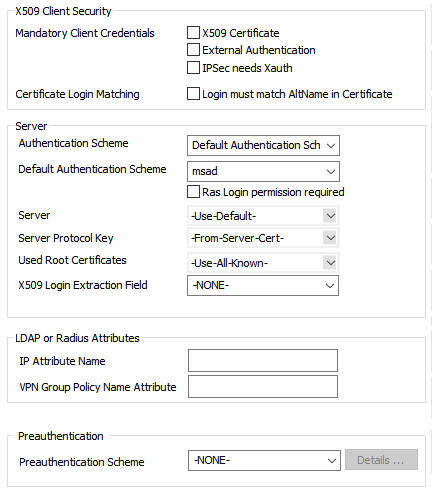This screenshot has height=494, width=432.
Task: Open the Authentication Scheme dropdown
Action: 263,145
